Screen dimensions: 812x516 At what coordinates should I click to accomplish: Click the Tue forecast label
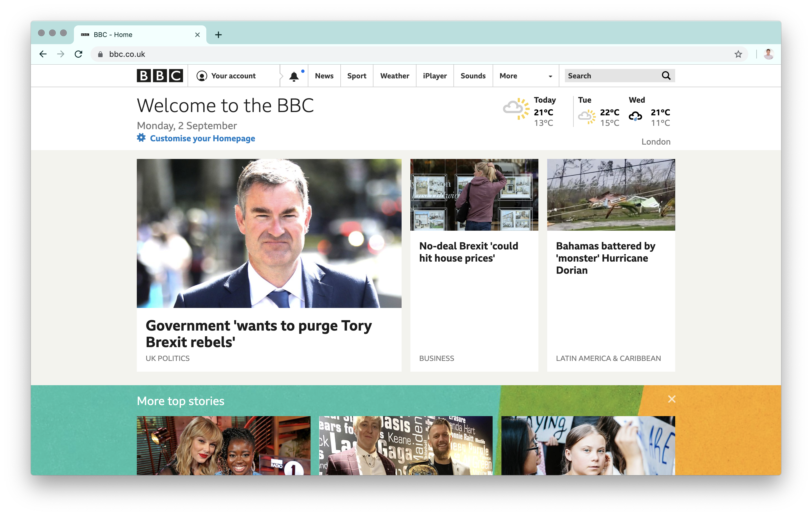pyautogui.click(x=584, y=100)
